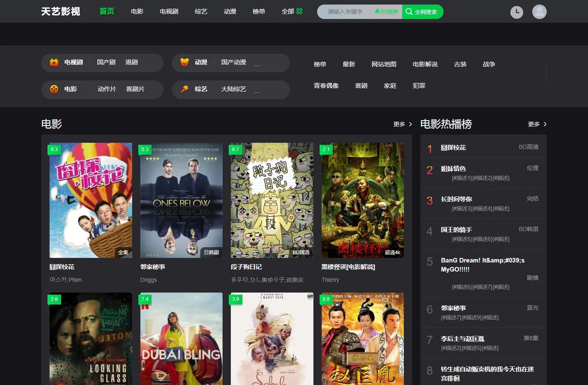The height and width of the screenshot is (385, 588).
Task: Click the 古装 tag link
Action: click(460, 64)
